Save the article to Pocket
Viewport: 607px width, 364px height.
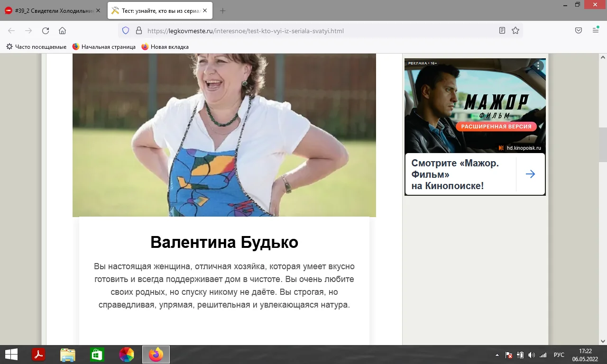point(578,30)
